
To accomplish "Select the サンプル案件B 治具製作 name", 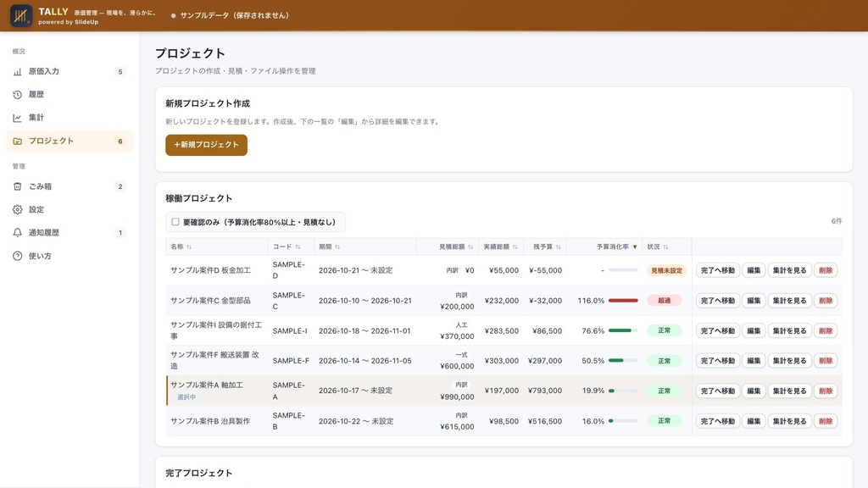I will 210,421.
